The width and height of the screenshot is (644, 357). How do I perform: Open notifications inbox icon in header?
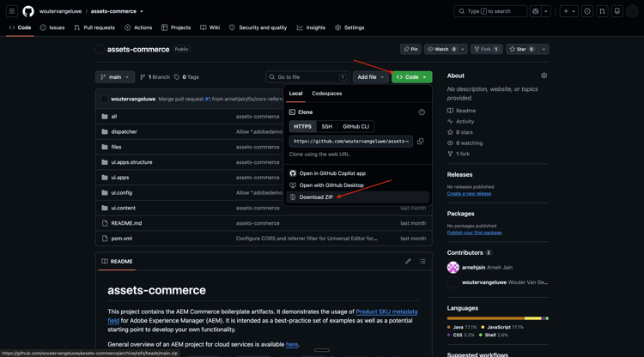617,11
